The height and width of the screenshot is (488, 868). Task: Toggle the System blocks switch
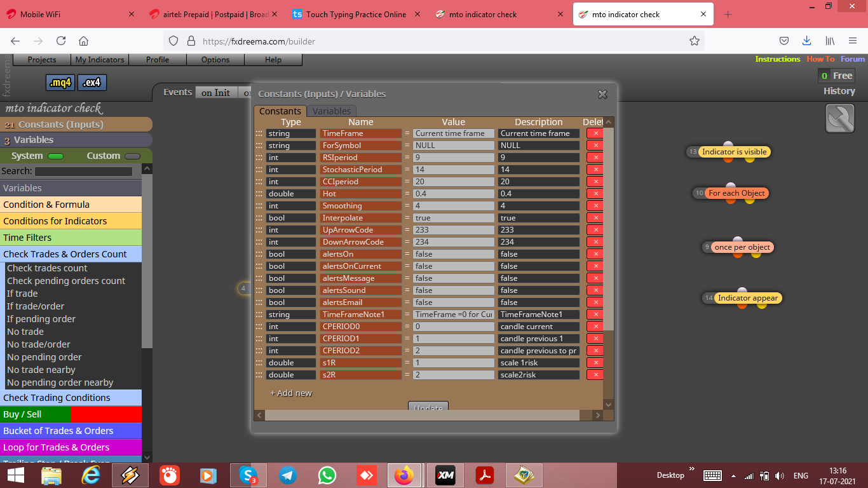coord(55,156)
